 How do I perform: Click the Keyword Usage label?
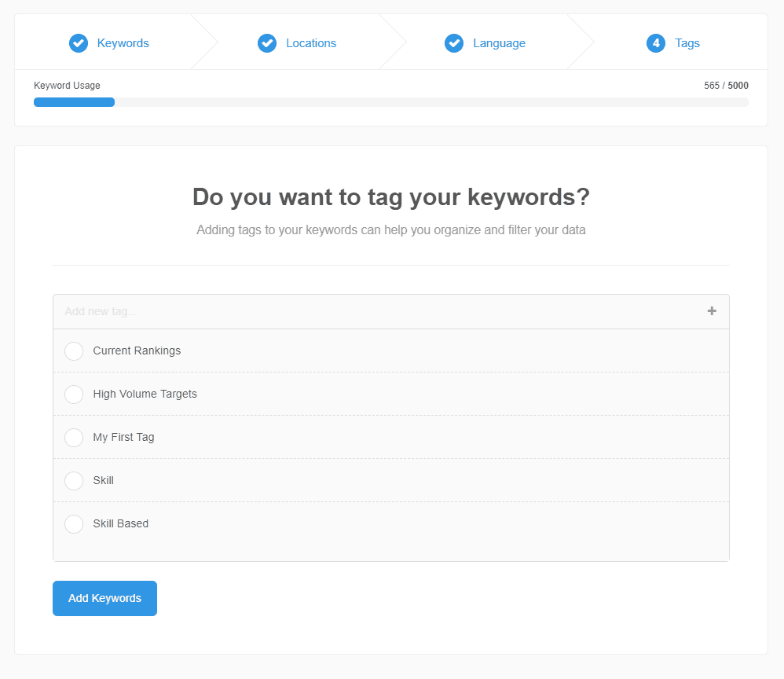click(x=66, y=85)
